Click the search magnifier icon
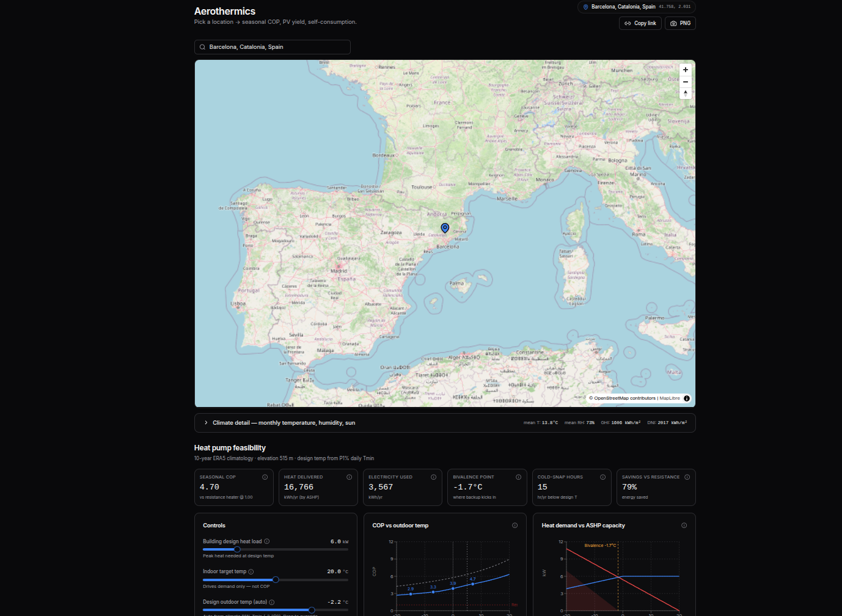This screenshot has height=616, width=842. (202, 47)
